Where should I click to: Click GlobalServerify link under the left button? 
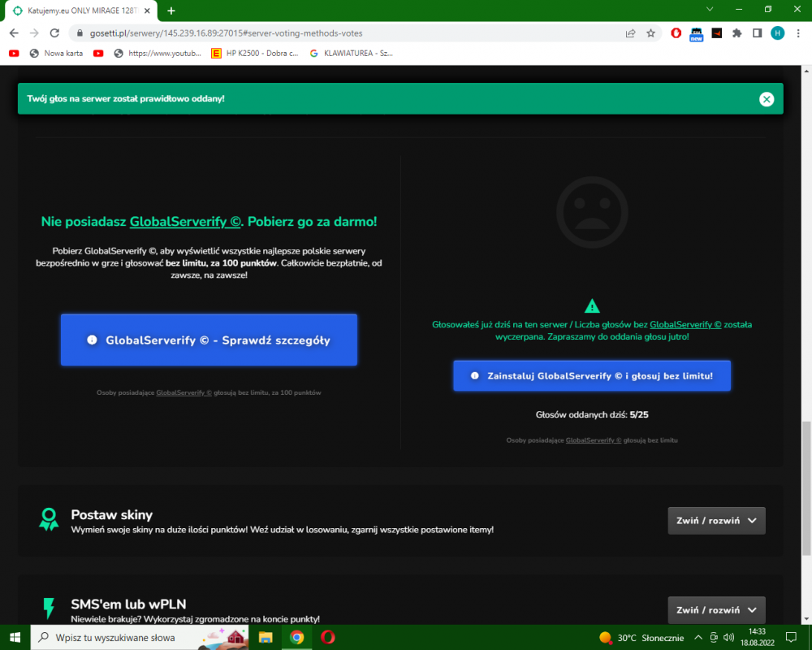pyautogui.click(x=184, y=392)
